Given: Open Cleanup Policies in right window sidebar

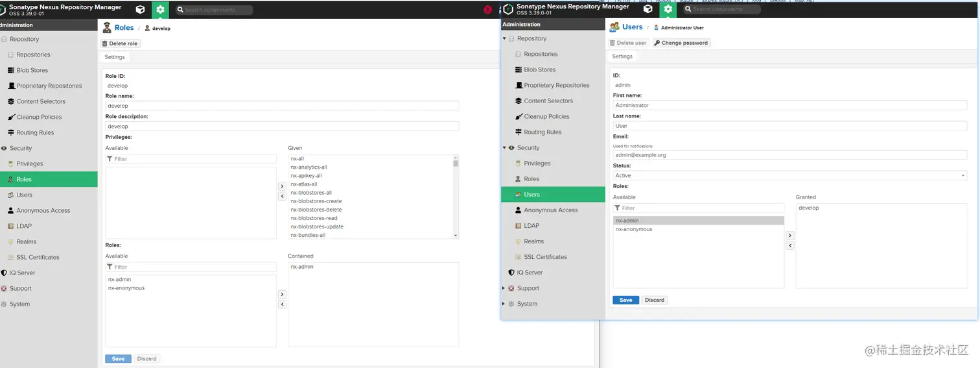Looking at the screenshot, I should pyautogui.click(x=546, y=116).
